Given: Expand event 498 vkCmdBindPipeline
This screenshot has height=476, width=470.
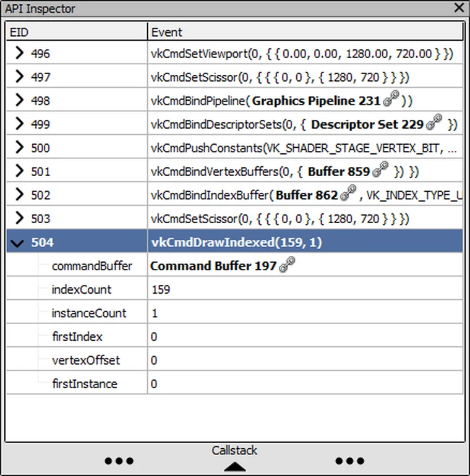Looking at the screenshot, I should point(19,100).
